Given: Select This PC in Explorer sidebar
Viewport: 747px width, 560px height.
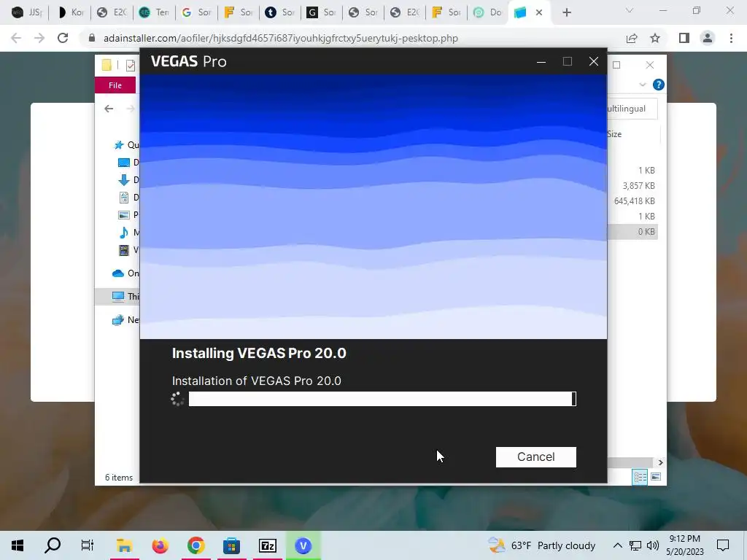Looking at the screenshot, I should click(118, 296).
